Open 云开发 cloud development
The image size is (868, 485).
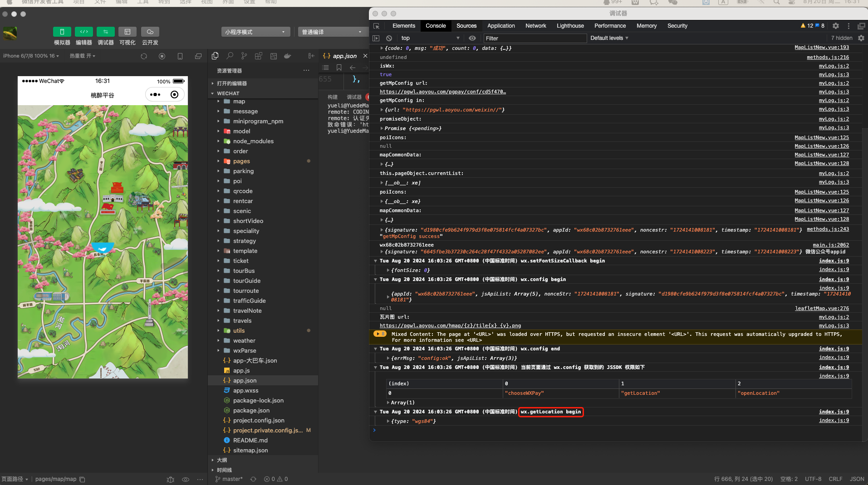coord(150,36)
